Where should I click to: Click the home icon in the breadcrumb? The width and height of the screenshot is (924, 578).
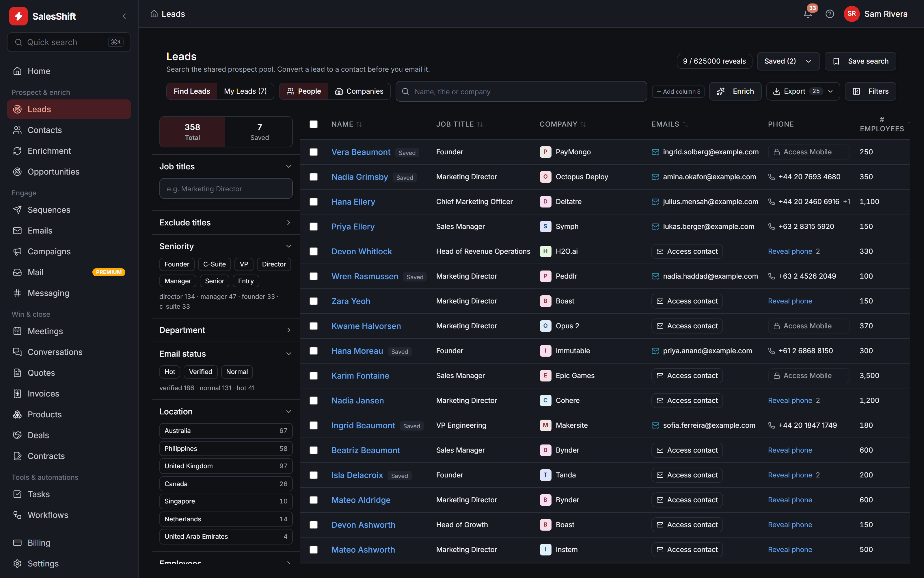[154, 14]
